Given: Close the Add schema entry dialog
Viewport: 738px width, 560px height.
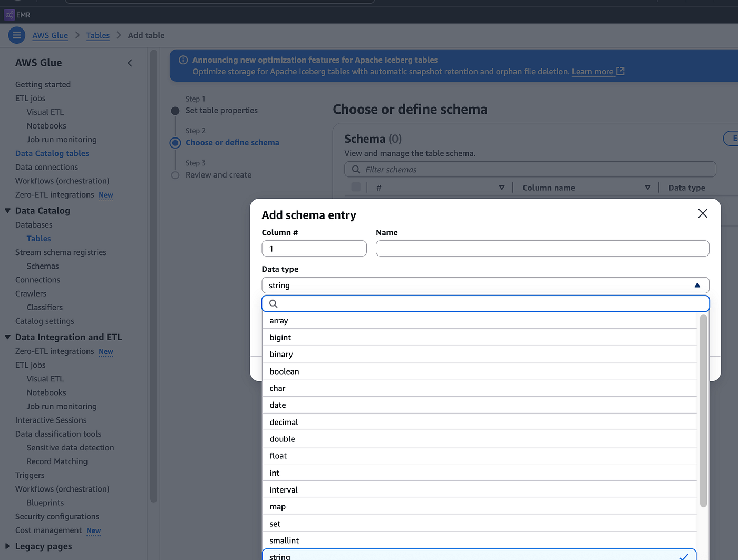Looking at the screenshot, I should [703, 213].
